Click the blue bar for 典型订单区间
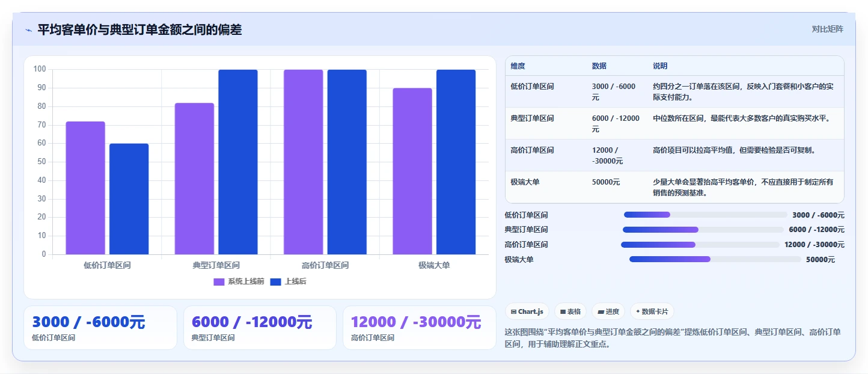 click(x=238, y=162)
